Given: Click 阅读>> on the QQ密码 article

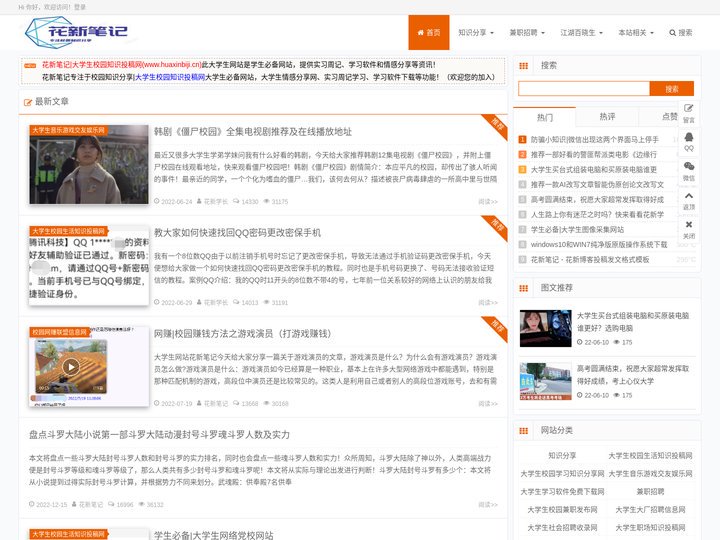Looking at the screenshot, I should pyautogui.click(x=488, y=303).
